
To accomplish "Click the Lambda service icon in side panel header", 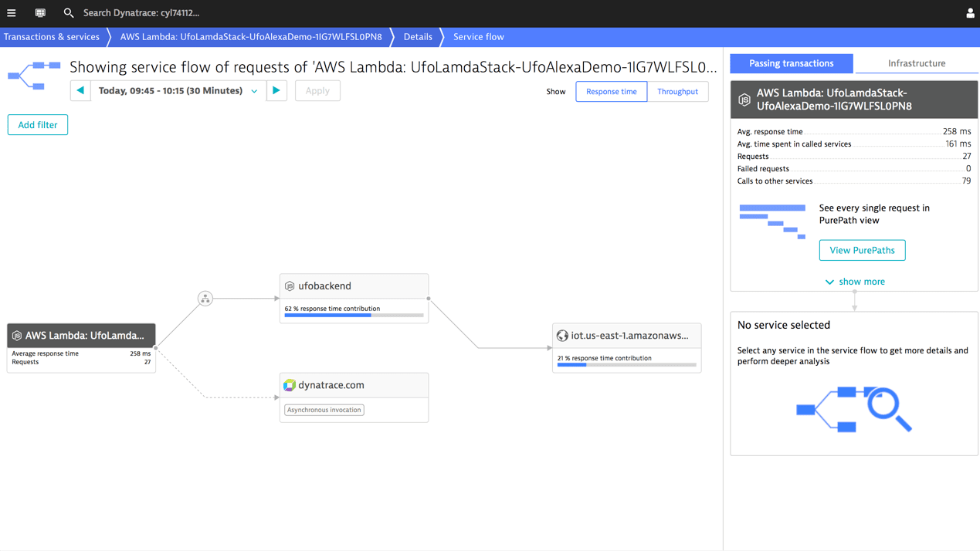I will [x=744, y=100].
